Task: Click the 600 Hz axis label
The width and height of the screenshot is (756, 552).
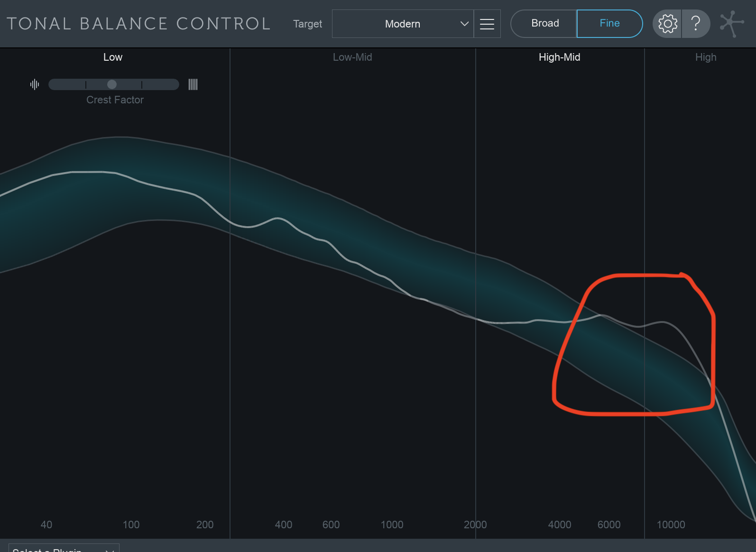Action: [331, 524]
